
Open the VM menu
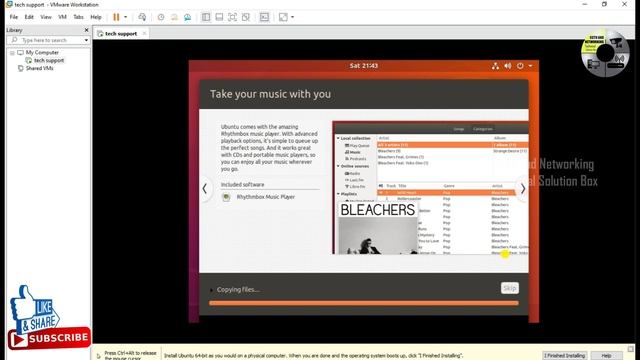(62, 17)
